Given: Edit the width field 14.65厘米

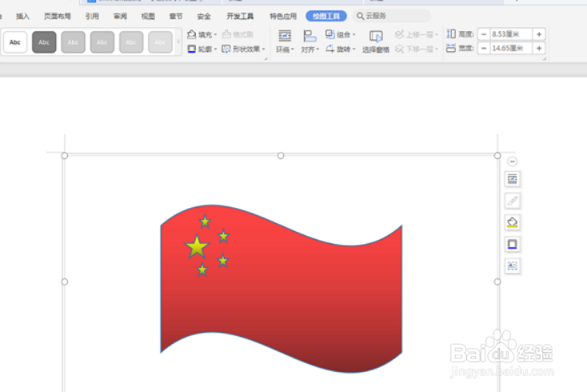Looking at the screenshot, I should pyautogui.click(x=511, y=48).
